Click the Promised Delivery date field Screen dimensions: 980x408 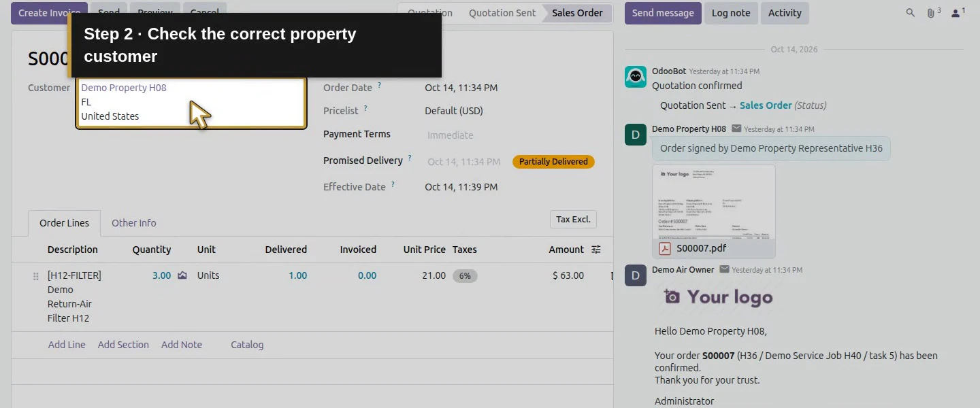(464, 162)
